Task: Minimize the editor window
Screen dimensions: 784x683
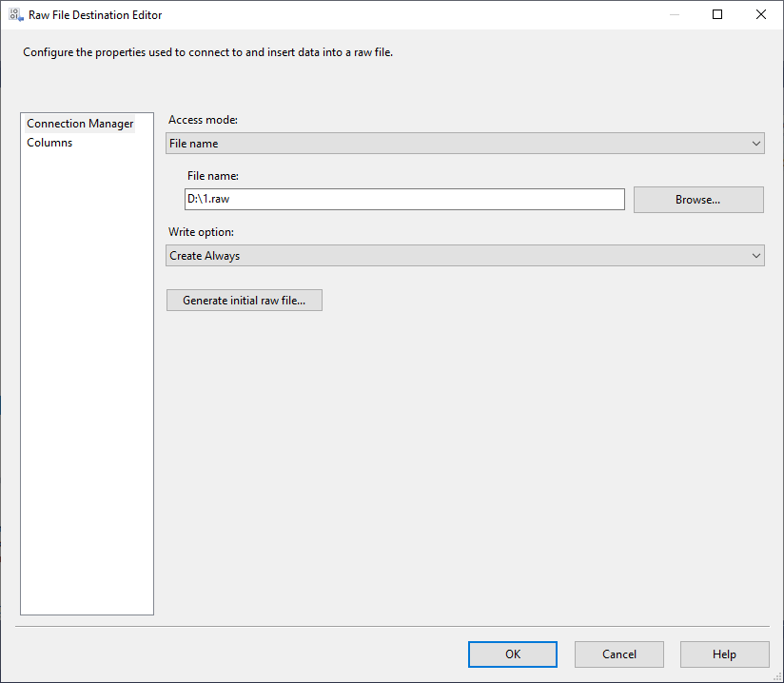Action: pos(675,14)
